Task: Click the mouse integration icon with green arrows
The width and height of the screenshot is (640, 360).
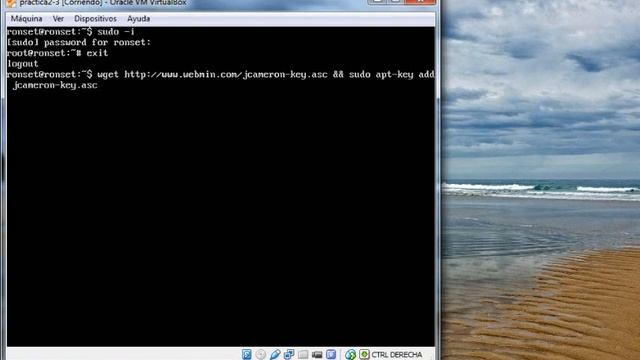Action: point(350,354)
